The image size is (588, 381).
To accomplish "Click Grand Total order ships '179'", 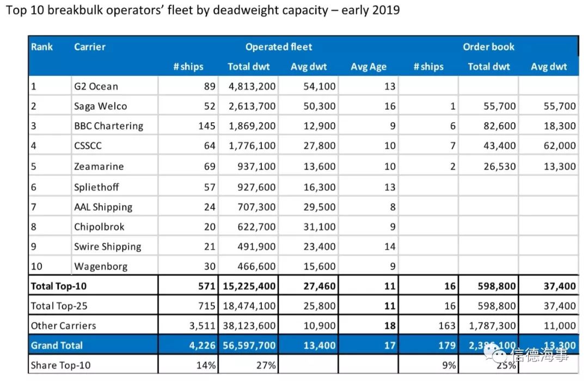I will click(x=447, y=346).
